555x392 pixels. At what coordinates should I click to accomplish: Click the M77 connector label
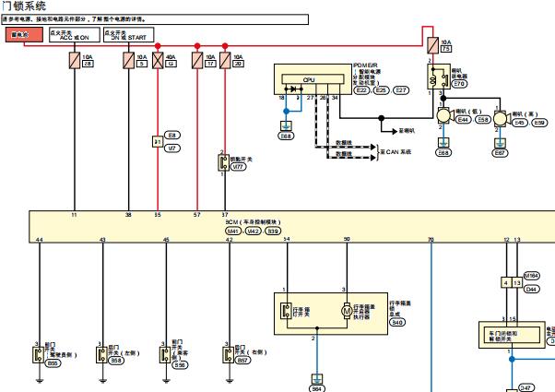click(239, 166)
